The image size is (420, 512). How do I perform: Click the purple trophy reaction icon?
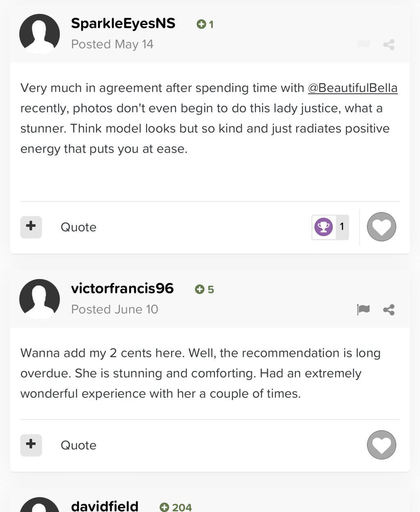(x=324, y=227)
